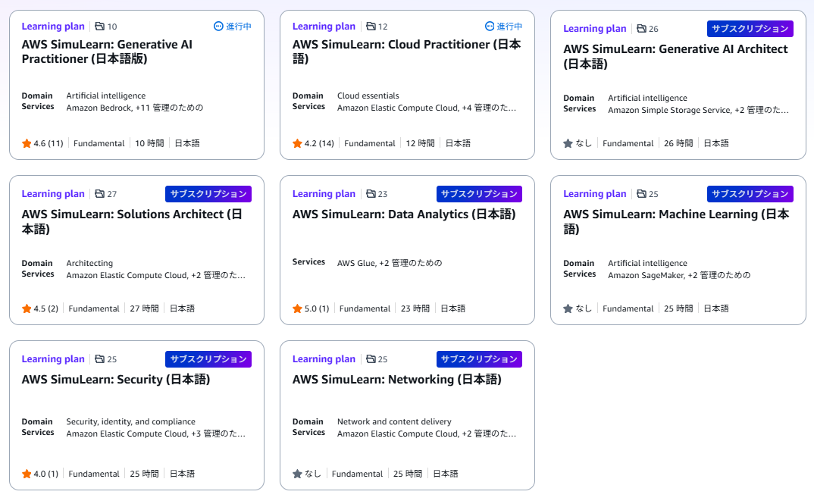Click 'Learning plan' label on Security card

53,358
